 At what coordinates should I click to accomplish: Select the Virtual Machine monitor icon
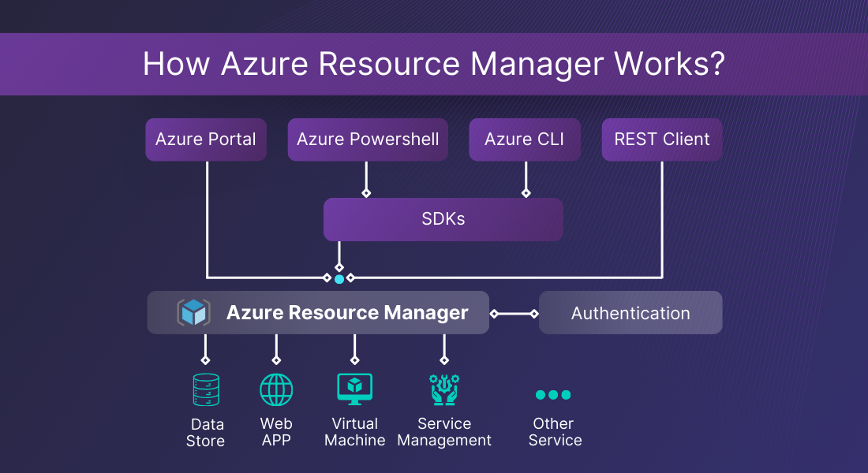pos(355,389)
